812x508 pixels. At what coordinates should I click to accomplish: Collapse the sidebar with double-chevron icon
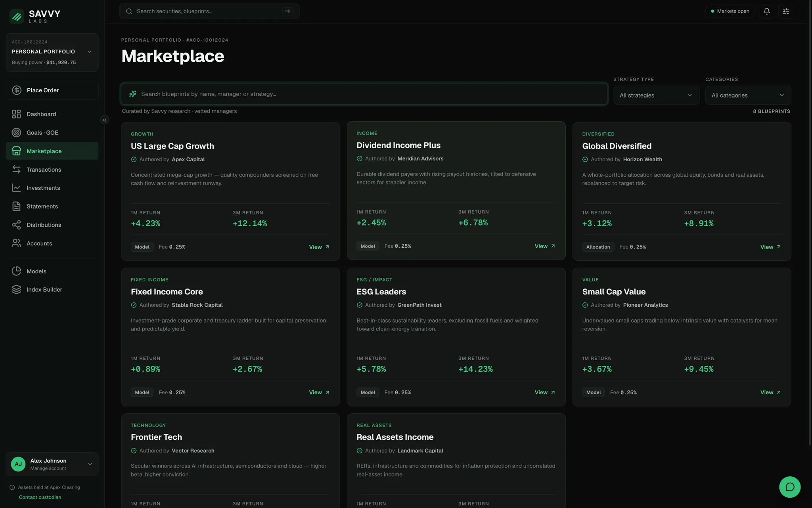click(x=105, y=120)
